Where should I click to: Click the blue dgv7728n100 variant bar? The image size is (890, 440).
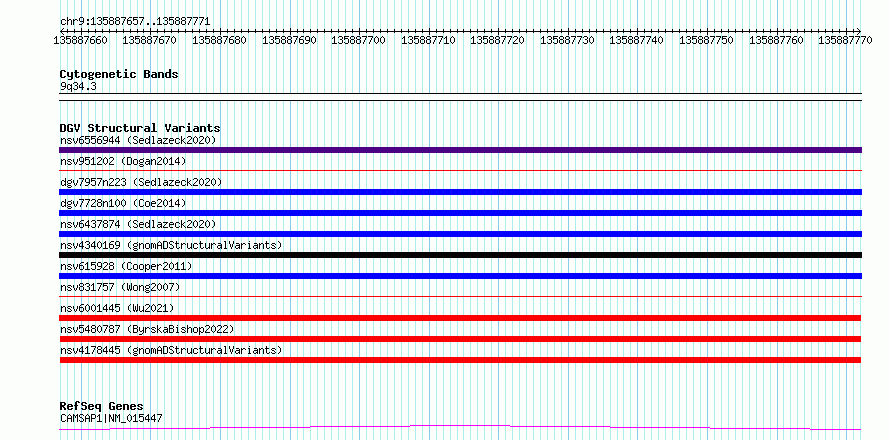click(x=460, y=213)
